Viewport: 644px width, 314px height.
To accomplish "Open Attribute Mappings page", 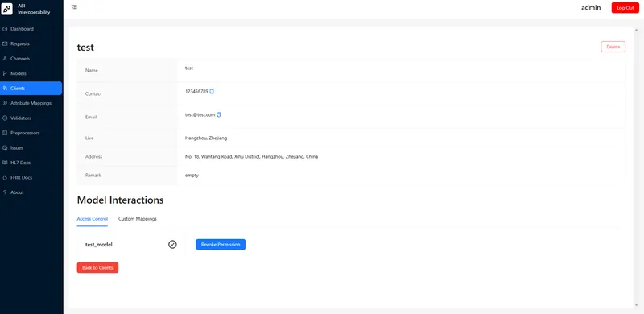I will (x=31, y=103).
